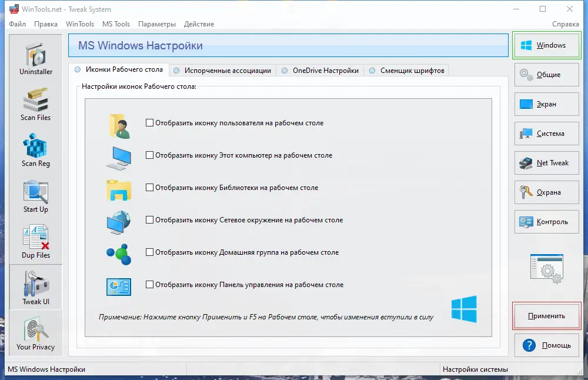Select the Windows settings section button
The height and width of the screenshot is (380, 588).
(x=547, y=45)
